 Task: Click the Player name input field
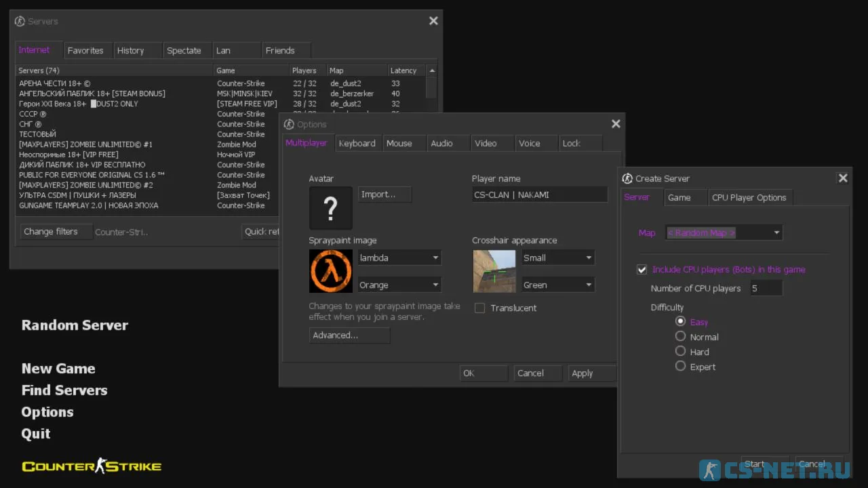pyautogui.click(x=540, y=195)
